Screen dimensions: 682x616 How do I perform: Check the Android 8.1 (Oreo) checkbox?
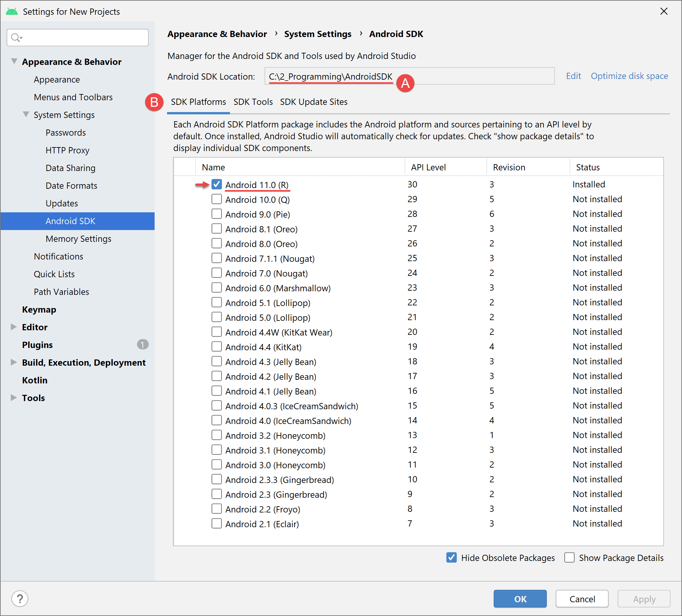pyautogui.click(x=217, y=229)
